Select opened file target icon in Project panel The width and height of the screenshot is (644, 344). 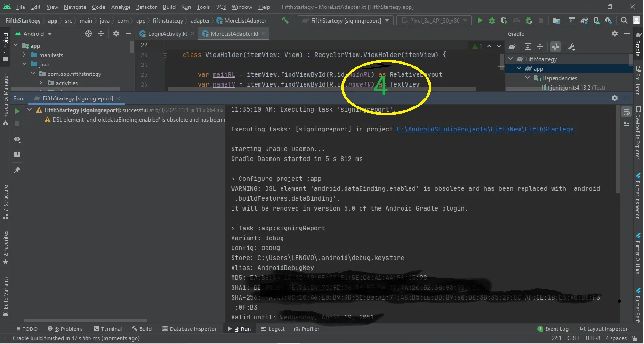click(x=89, y=33)
